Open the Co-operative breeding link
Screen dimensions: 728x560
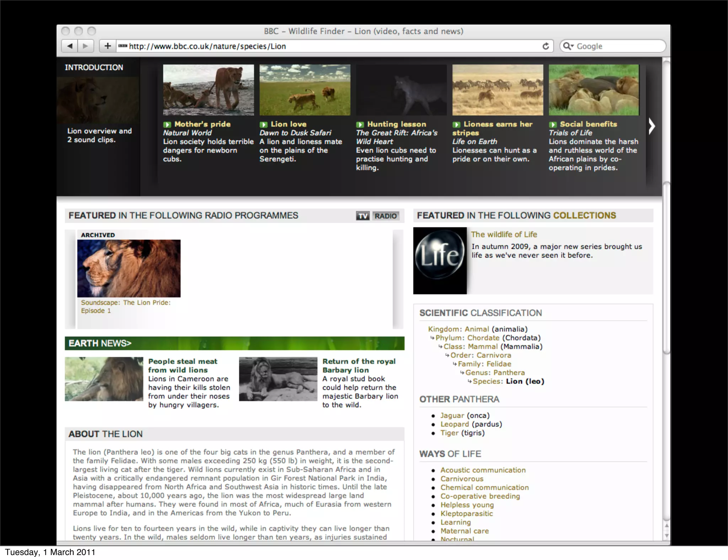pyautogui.click(x=480, y=496)
